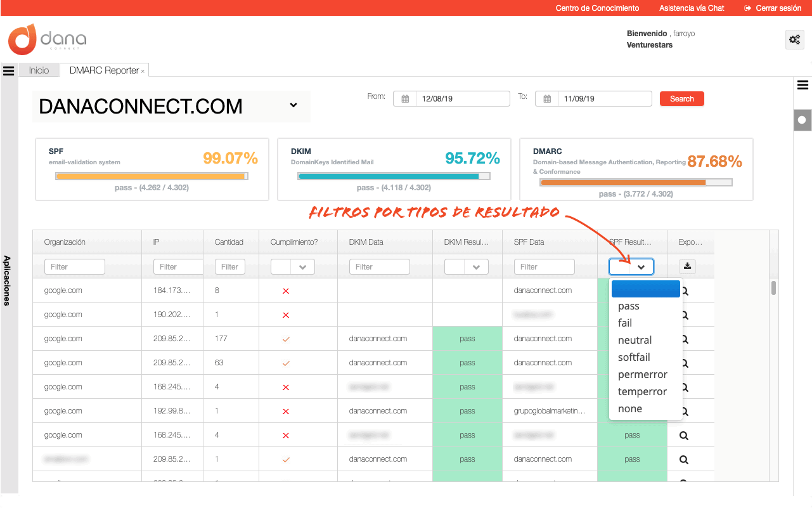Choose permerror in SPF result list
The height and width of the screenshot is (508, 812).
(645, 375)
